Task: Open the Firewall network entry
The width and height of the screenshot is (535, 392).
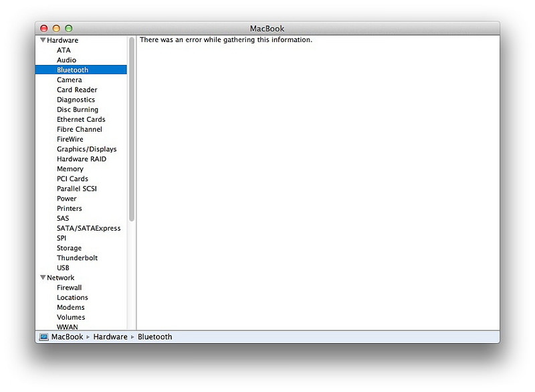Action: point(70,288)
